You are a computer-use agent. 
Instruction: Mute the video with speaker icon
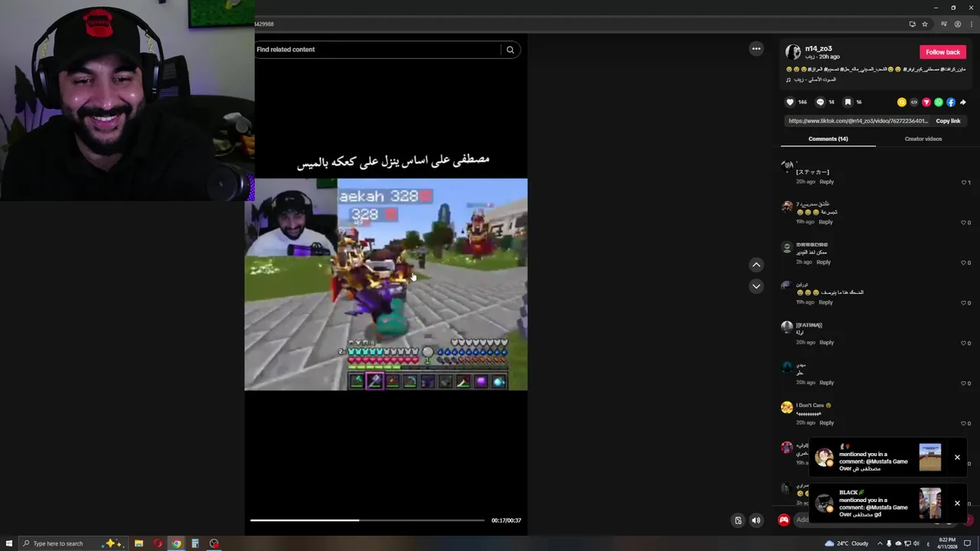coord(756,520)
